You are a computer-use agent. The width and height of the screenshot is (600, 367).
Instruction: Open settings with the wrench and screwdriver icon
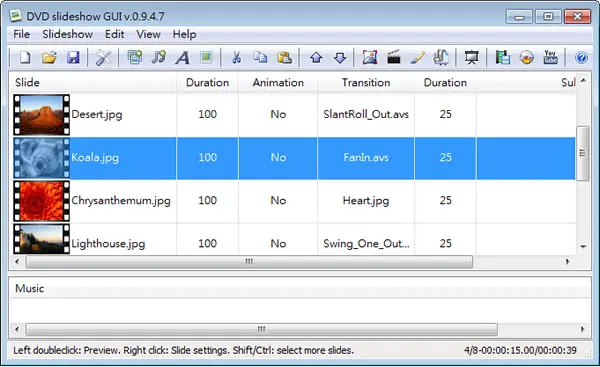tap(103, 58)
